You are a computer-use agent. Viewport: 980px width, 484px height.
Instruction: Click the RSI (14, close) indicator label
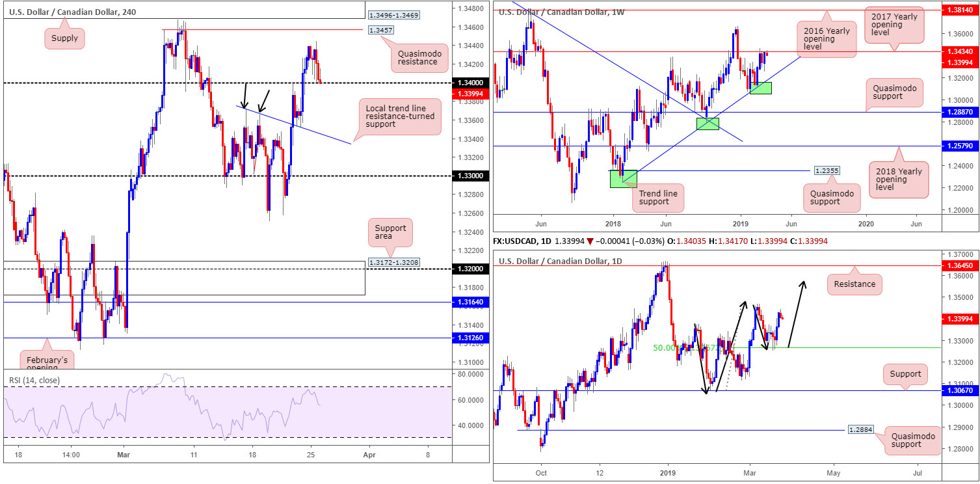33,381
